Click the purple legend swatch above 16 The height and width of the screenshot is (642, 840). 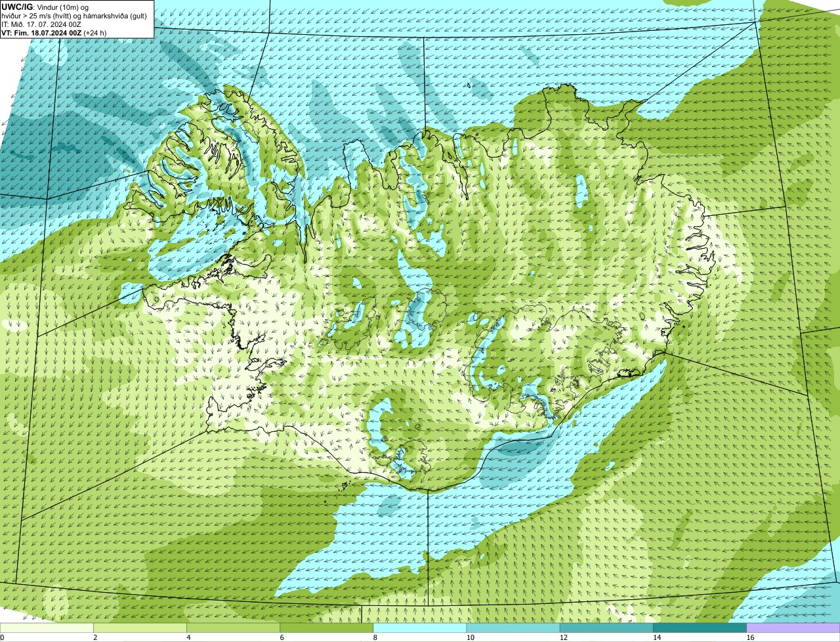[x=793, y=628]
